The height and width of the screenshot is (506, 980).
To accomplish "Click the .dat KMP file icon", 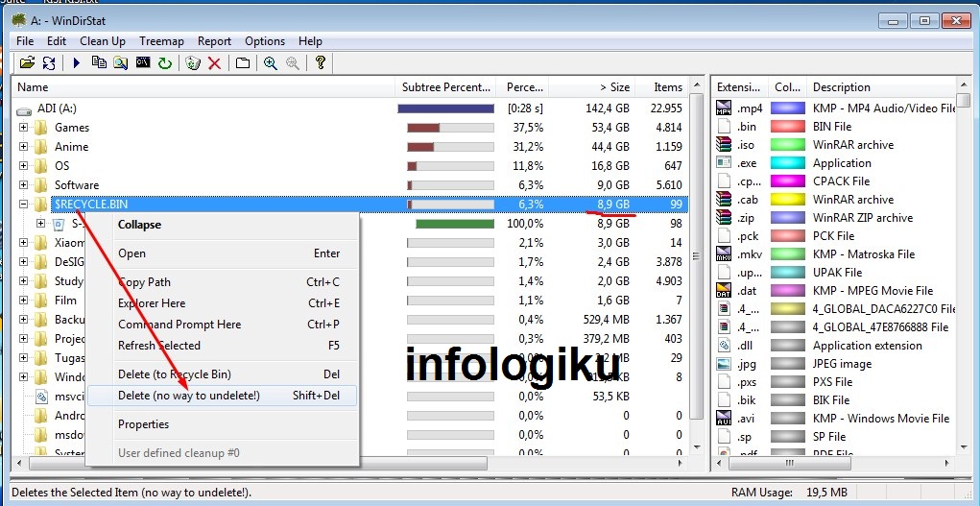I will 724,290.
